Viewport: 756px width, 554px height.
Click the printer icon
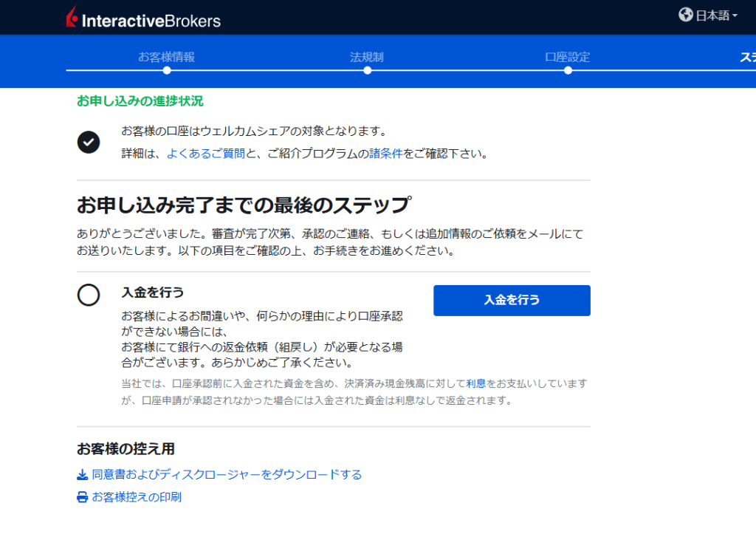[x=83, y=497]
